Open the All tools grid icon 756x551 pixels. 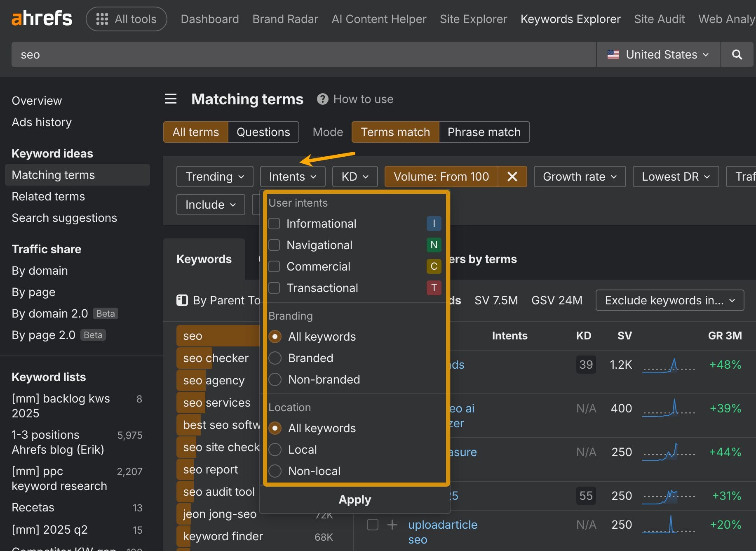(101, 19)
